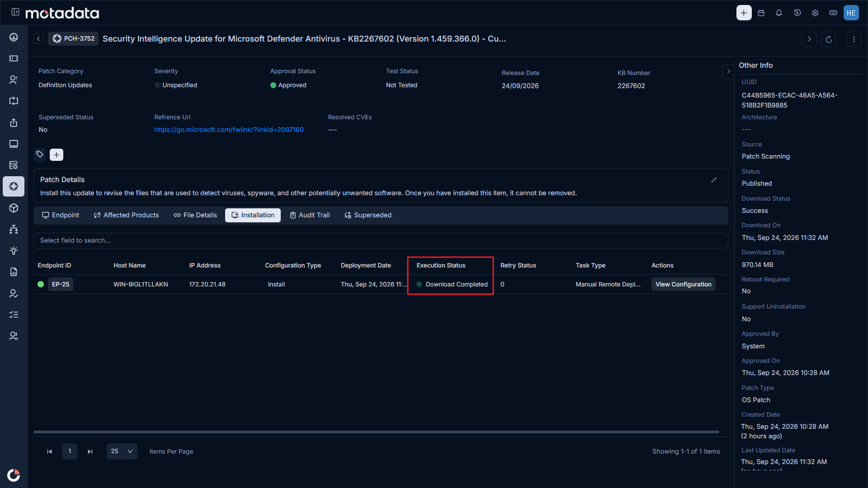The image size is (868, 488).
Task: Switch to the Affected Products tab
Action: click(127, 215)
